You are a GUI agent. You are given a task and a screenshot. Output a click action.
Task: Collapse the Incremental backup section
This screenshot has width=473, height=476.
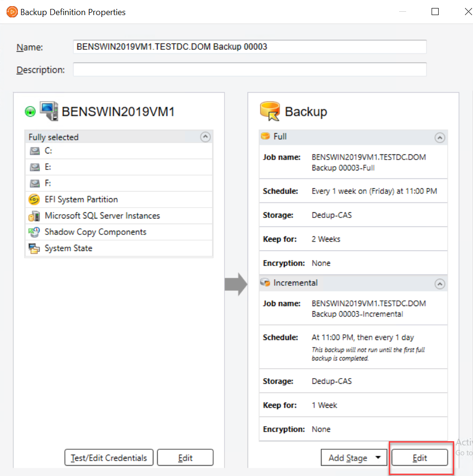click(x=440, y=284)
